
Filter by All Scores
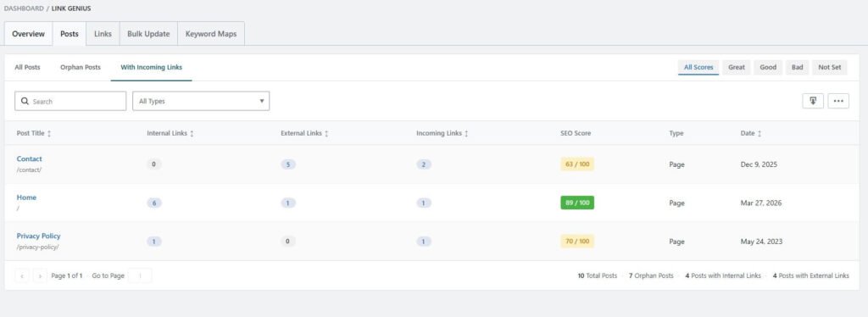[x=698, y=68]
